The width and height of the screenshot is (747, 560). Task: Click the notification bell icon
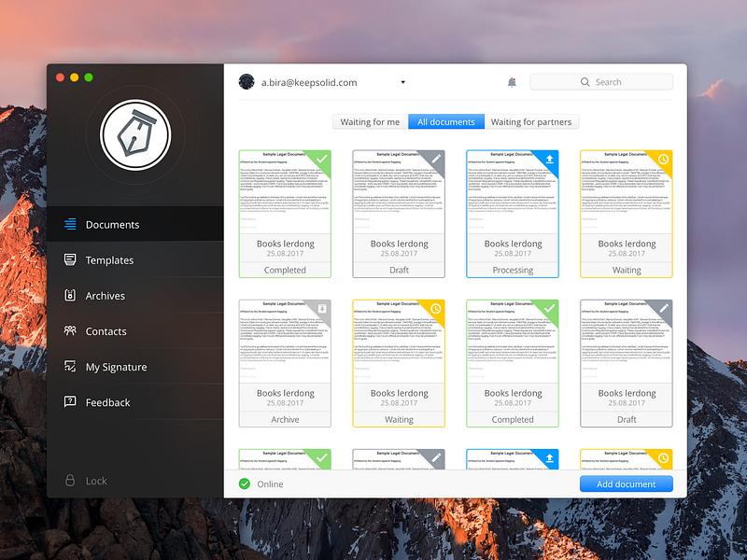tap(512, 82)
